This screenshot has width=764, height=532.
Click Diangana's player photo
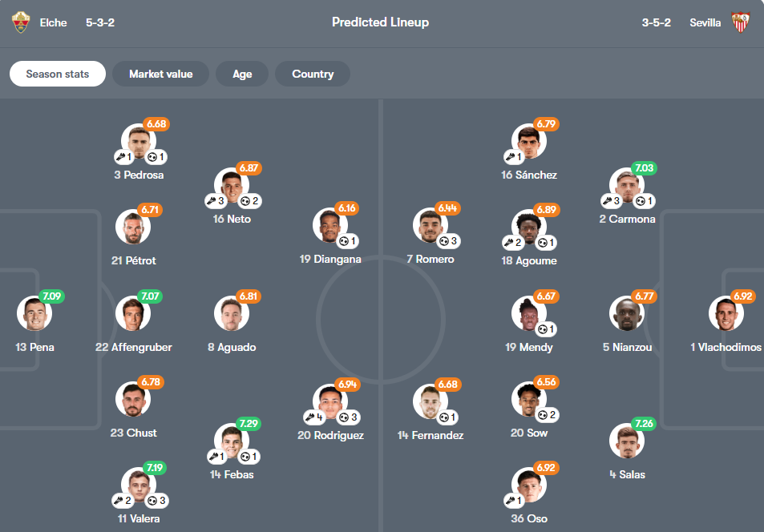point(329,226)
